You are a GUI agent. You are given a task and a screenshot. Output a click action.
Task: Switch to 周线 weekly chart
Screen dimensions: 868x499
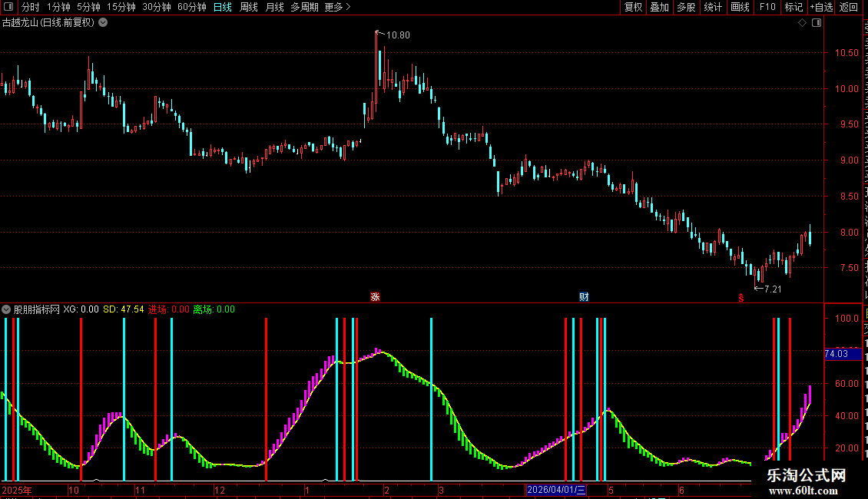point(249,7)
